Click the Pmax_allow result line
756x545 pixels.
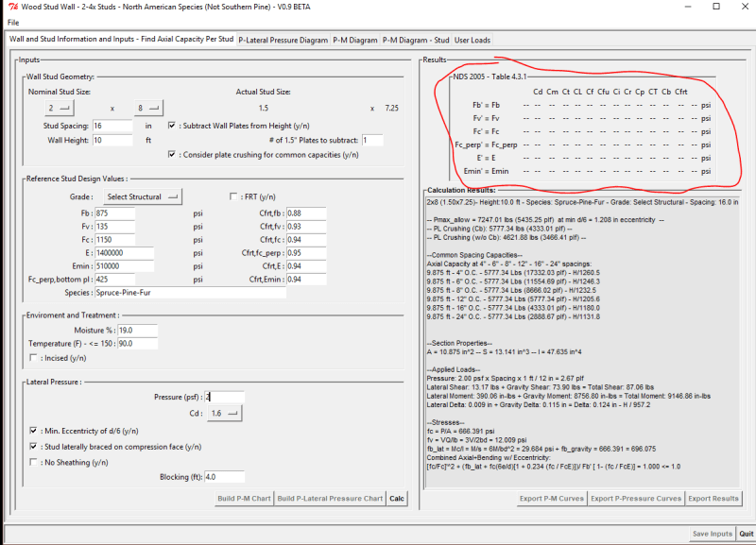tap(545, 220)
